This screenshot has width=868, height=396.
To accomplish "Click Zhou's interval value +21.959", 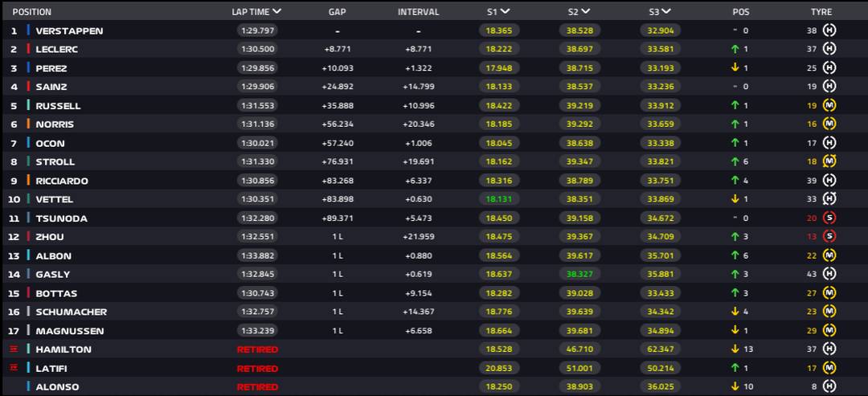I will 419,237.
